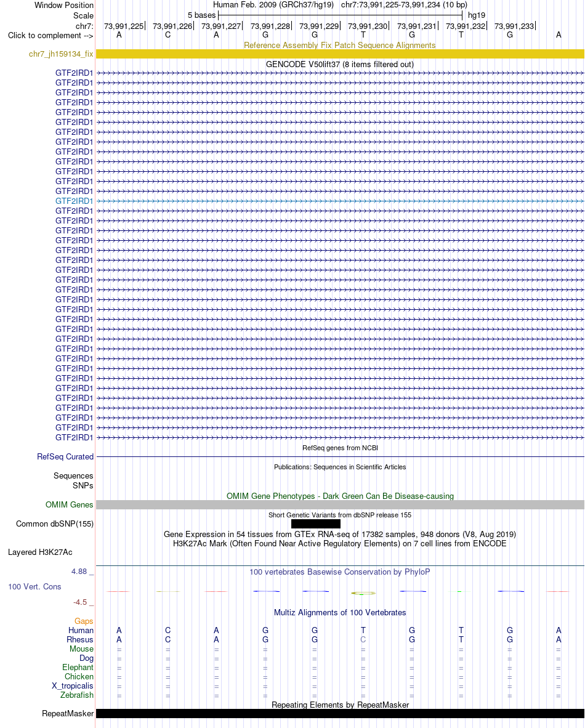Click the chr7 position label 73,991,225
Viewport: 585px width, 728px height.
[124, 26]
